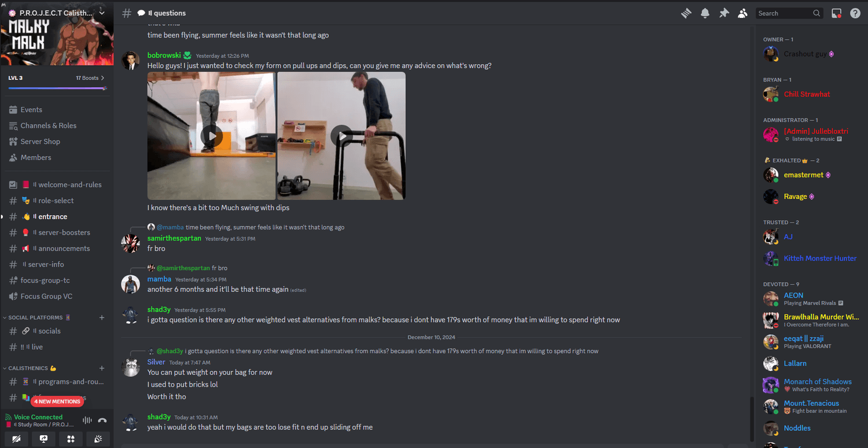Image resolution: width=868 pixels, height=448 pixels.
Task: Open the help question mark icon
Action: tap(855, 13)
